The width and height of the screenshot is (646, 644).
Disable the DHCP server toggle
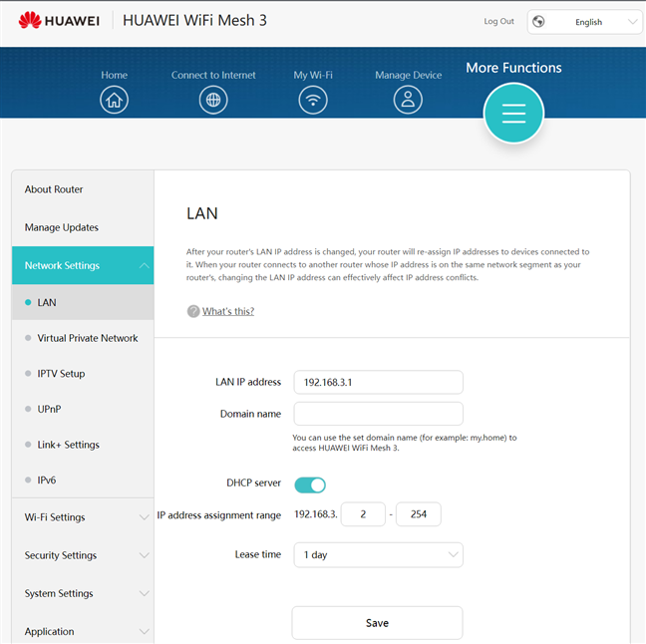point(310,484)
